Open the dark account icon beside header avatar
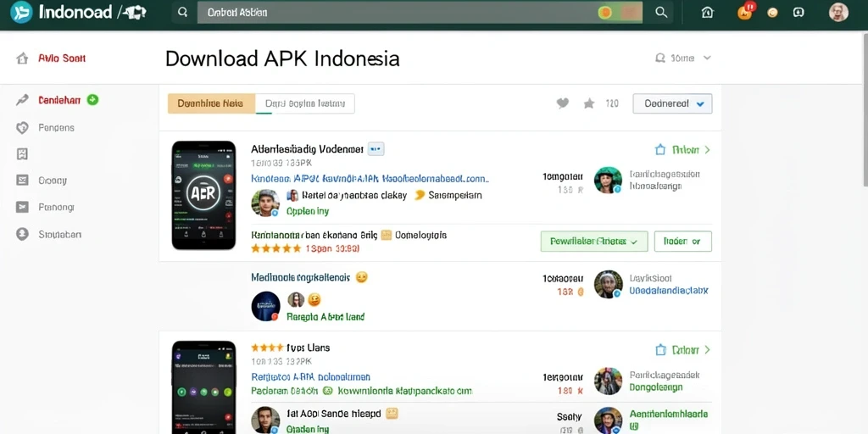The height and width of the screenshot is (434, 868). click(x=798, y=12)
